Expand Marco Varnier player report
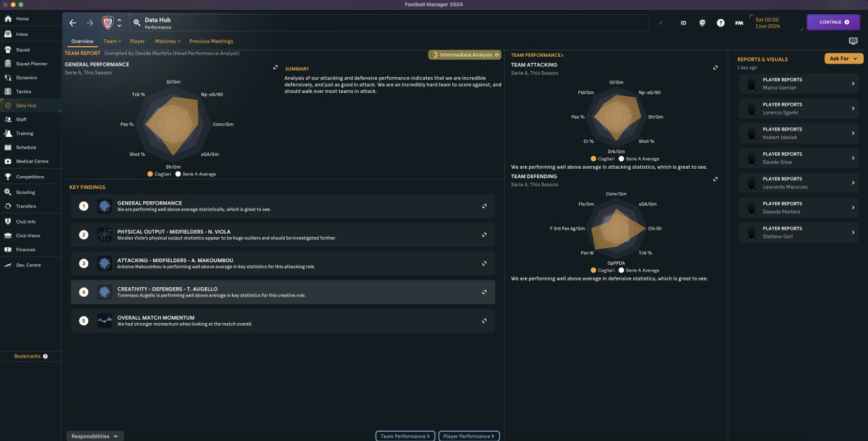 (853, 83)
